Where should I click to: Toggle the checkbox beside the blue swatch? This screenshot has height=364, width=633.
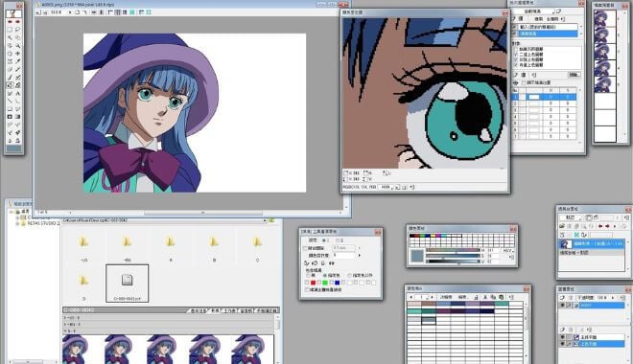point(332,283)
